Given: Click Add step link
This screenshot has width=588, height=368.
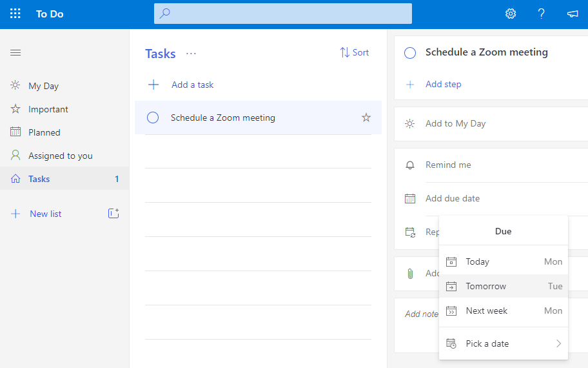Looking at the screenshot, I should [443, 84].
